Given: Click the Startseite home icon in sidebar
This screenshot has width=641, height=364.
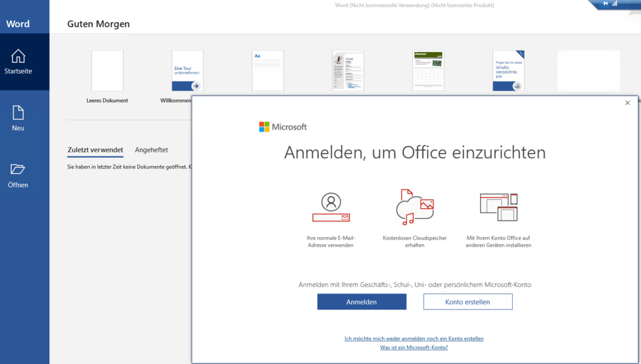Looking at the screenshot, I should tap(19, 56).
